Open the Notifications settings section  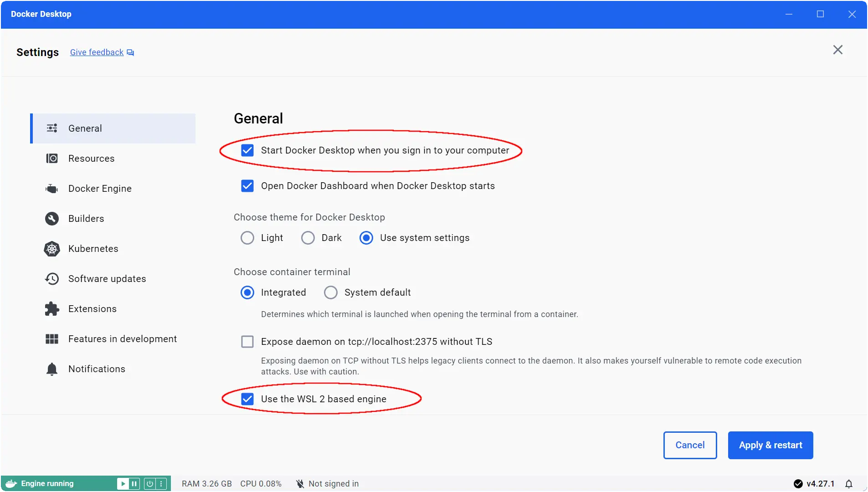(113, 369)
